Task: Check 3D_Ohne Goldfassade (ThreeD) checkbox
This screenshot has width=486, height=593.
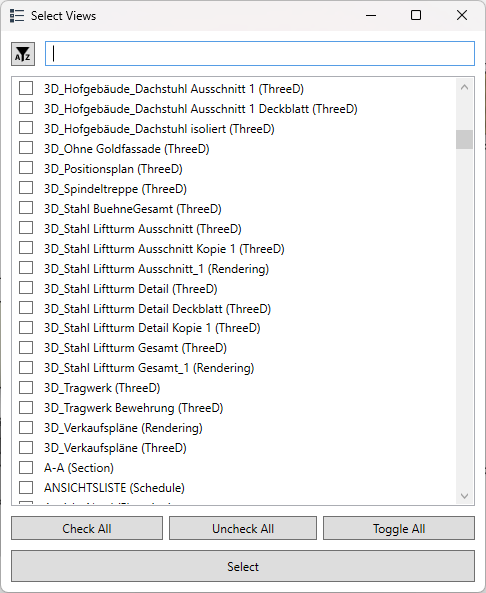Action: [x=26, y=147]
